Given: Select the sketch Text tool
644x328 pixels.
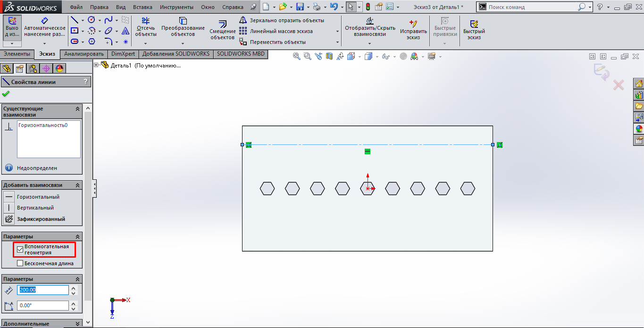Looking at the screenshot, I should pyautogui.click(x=125, y=31).
